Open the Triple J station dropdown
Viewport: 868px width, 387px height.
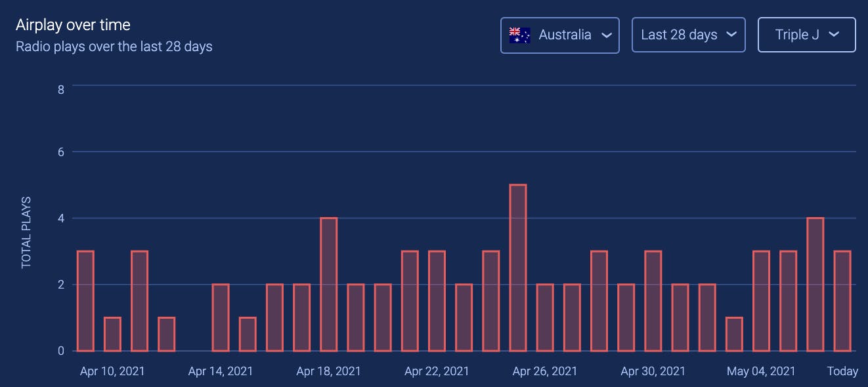point(806,35)
